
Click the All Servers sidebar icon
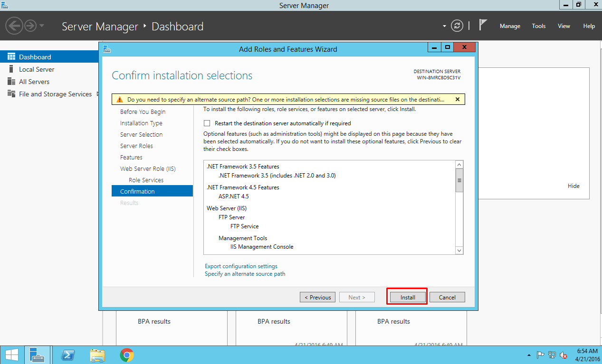(11, 82)
